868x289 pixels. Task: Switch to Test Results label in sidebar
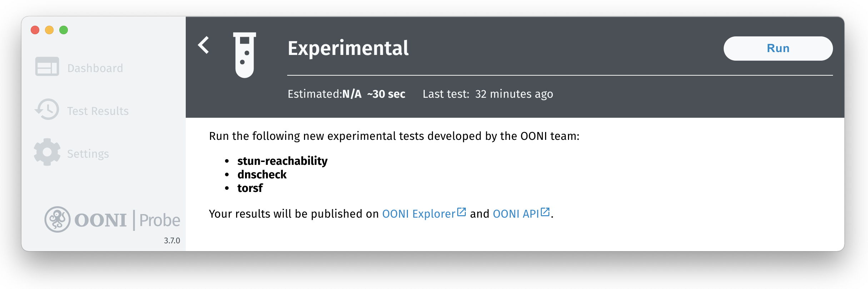(98, 111)
